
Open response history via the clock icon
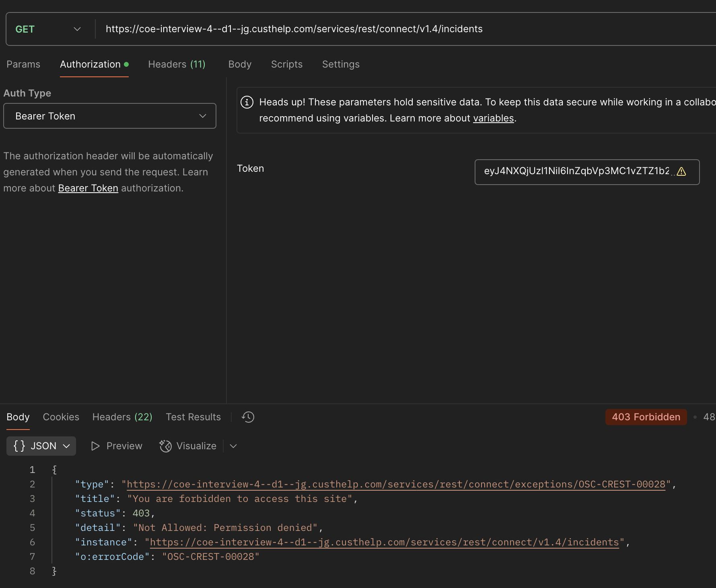pos(248,417)
